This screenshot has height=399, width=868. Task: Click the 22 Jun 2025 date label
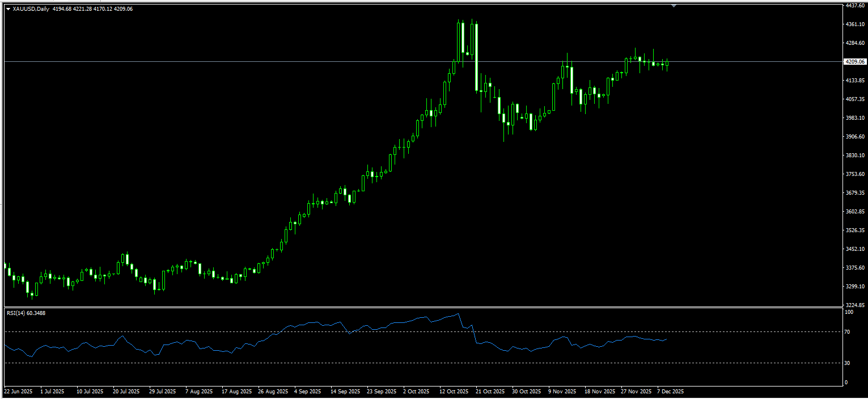(x=18, y=392)
